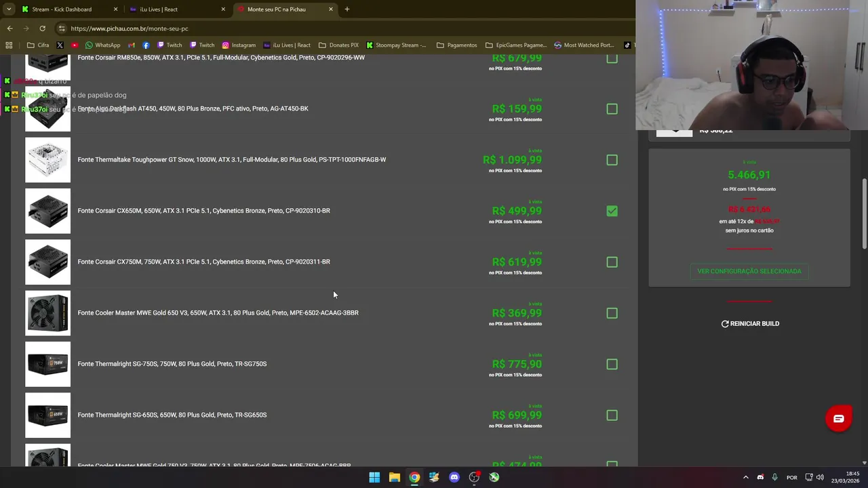868x488 pixels.
Task: Check the Thermalright SG-650S power supply
Action: coord(612,415)
